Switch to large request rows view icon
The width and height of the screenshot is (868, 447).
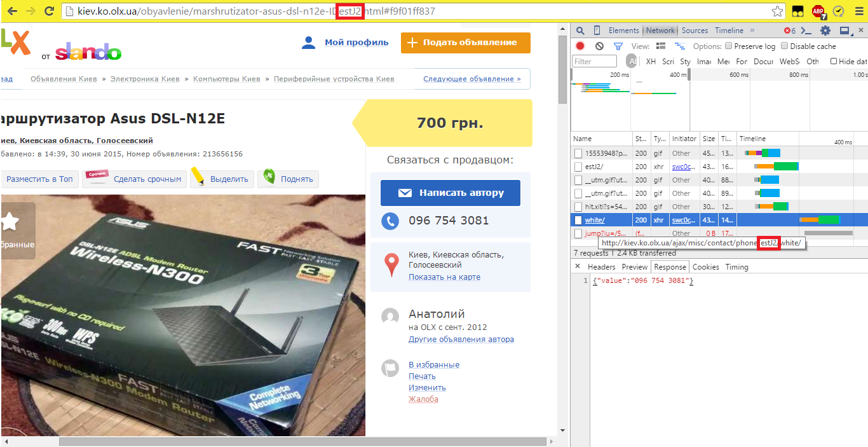pyautogui.click(x=660, y=46)
